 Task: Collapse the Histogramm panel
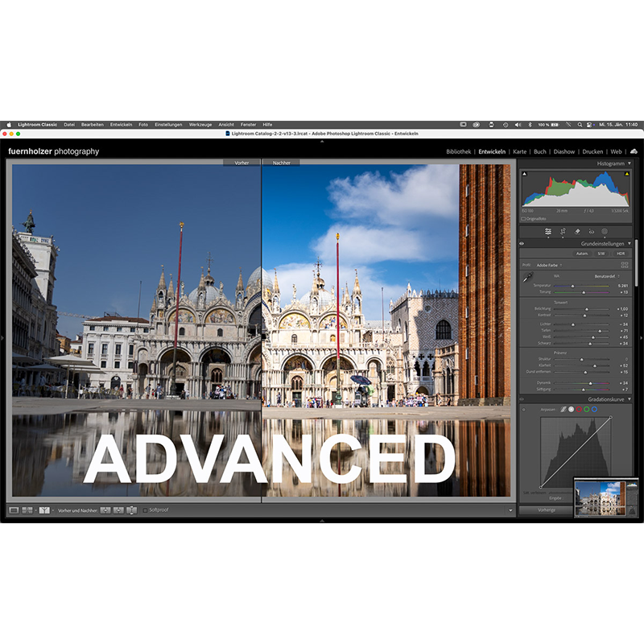click(629, 163)
